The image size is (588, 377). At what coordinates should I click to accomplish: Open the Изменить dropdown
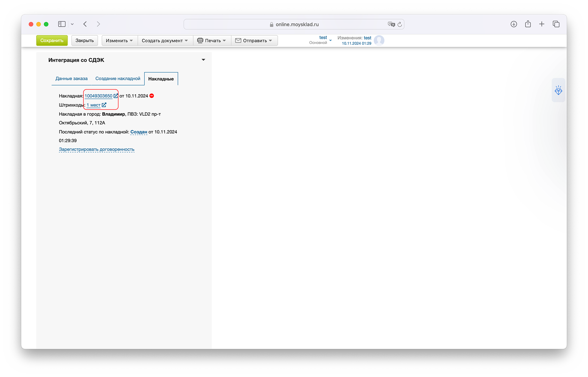coord(119,41)
